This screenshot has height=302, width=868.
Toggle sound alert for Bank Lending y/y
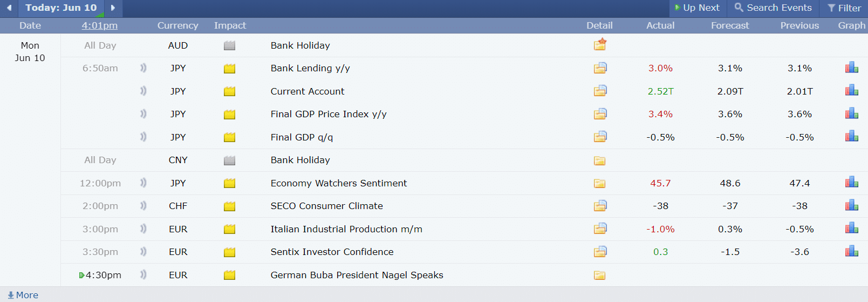143,68
